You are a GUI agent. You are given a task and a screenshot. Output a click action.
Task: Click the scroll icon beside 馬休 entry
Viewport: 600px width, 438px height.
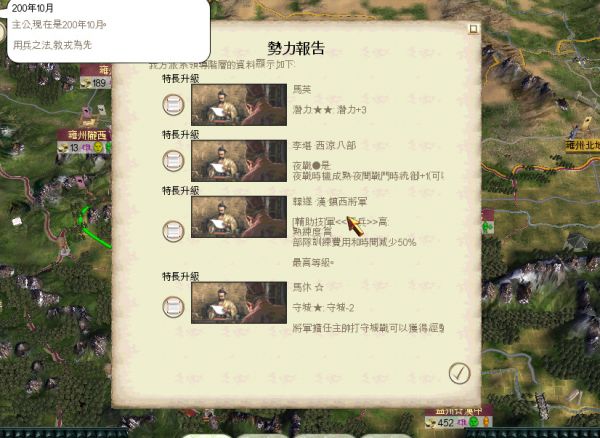click(173, 307)
